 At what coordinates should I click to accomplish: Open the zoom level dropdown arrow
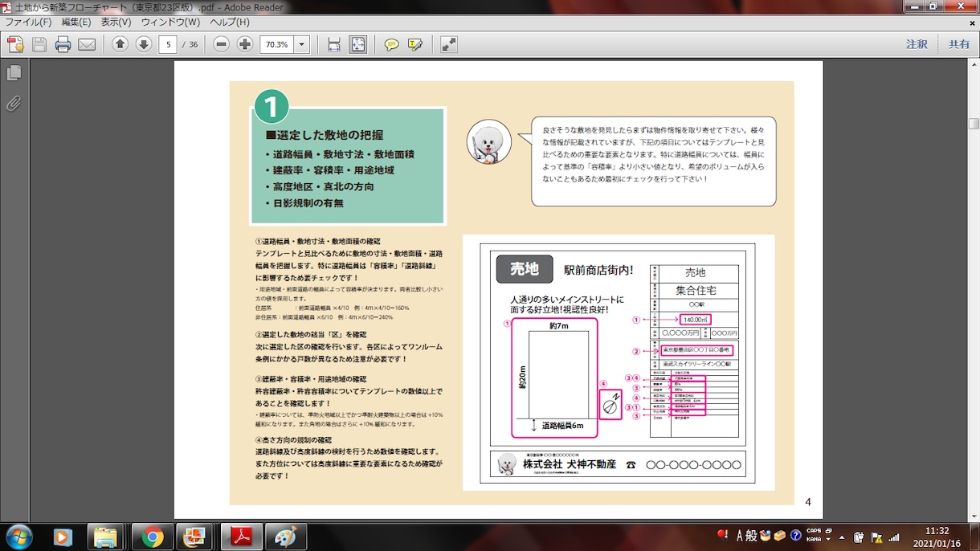tap(302, 44)
